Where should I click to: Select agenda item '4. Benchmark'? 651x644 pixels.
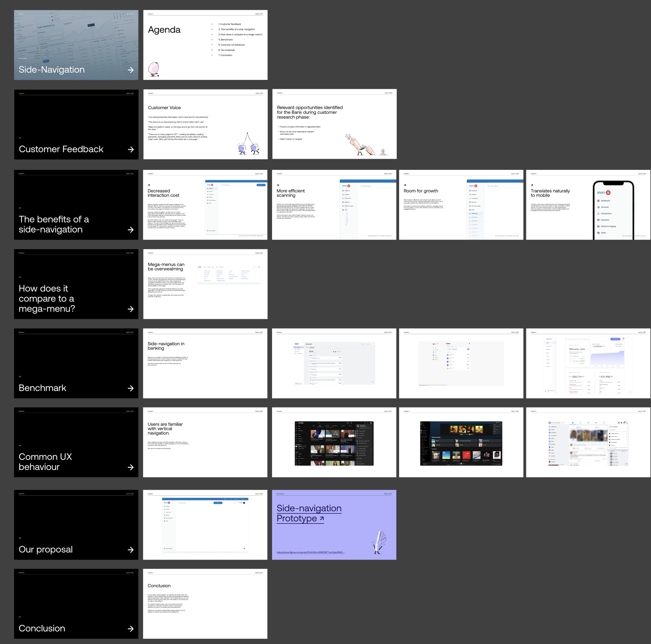coord(225,40)
